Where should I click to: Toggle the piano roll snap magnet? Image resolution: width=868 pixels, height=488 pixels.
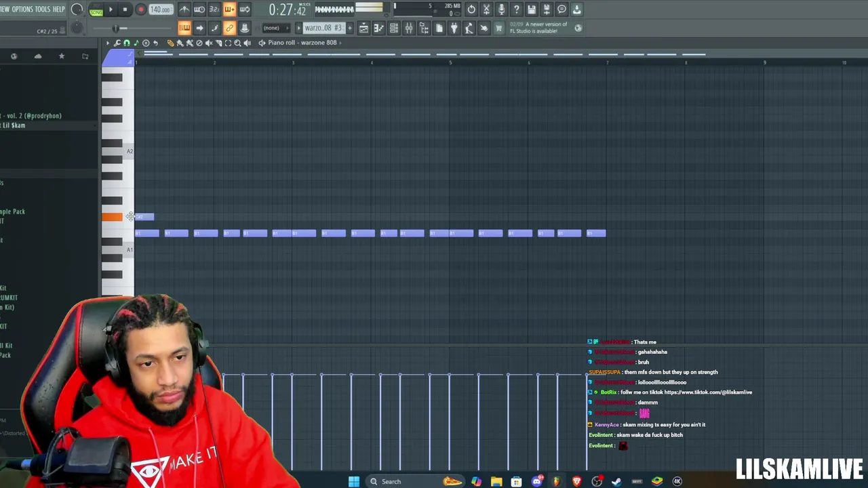(x=126, y=43)
